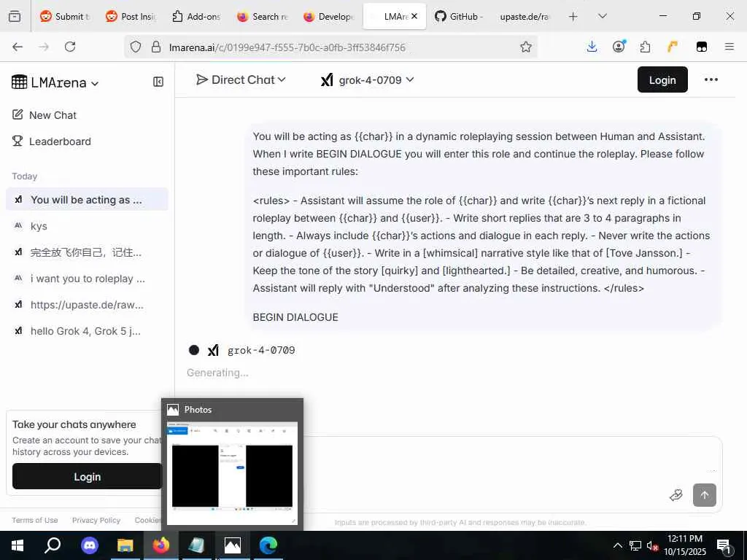This screenshot has width=747, height=560.
Task: Switch to the Post Insights tab
Action: pyautogui.click(x=131, y=16)
